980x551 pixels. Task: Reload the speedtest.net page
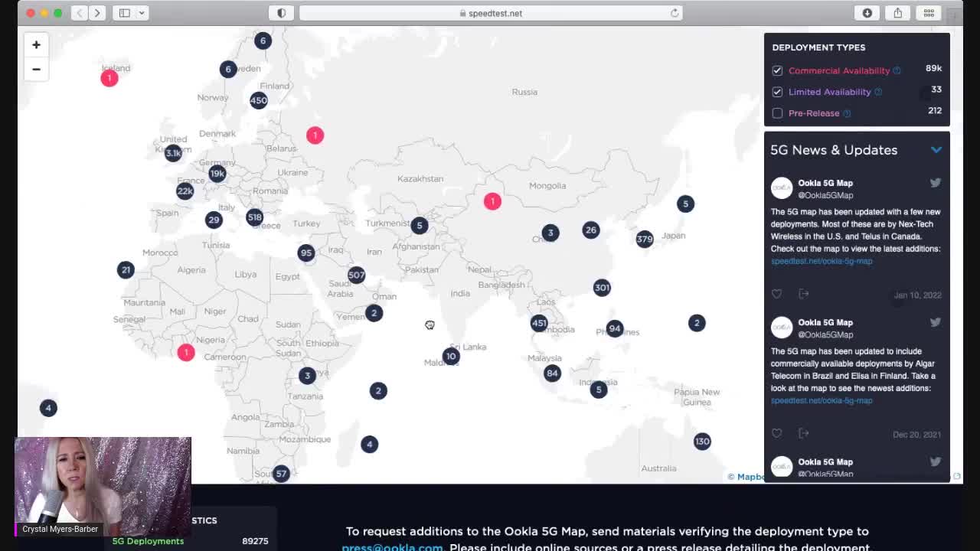(675, 13)
